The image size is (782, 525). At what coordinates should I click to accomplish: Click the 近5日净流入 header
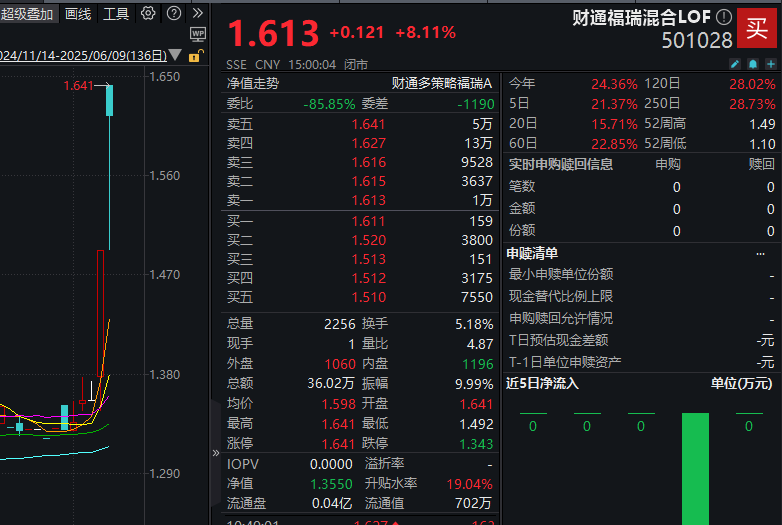(542, 383)
